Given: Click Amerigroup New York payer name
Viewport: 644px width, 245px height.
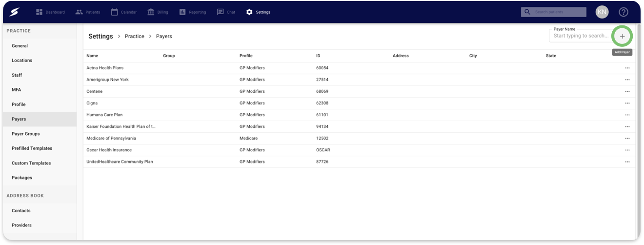Looking at the screenshot, I should [x=108, y=80].
